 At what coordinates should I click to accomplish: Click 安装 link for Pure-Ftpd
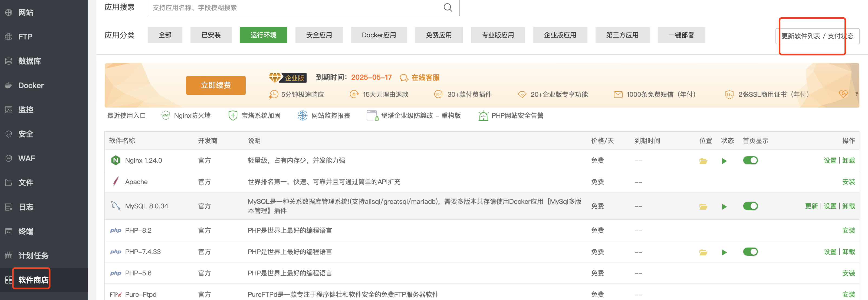click(849, 295)
